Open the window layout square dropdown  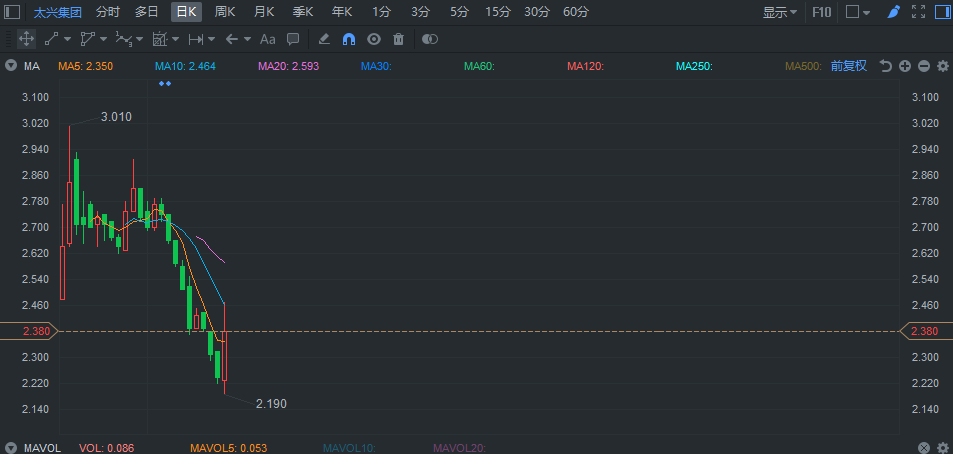[x=858, y=12]
